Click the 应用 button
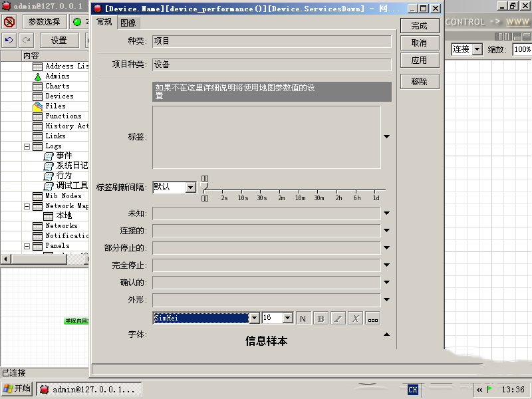This screenshot has width=532, height=399. (420, 61)
